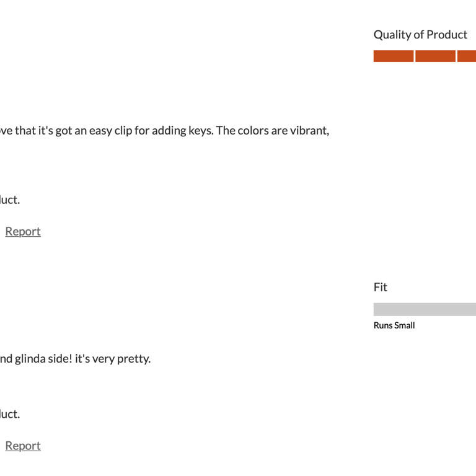Click the text above the second Report link
This screenshot has width=476, height=476.
10,414
